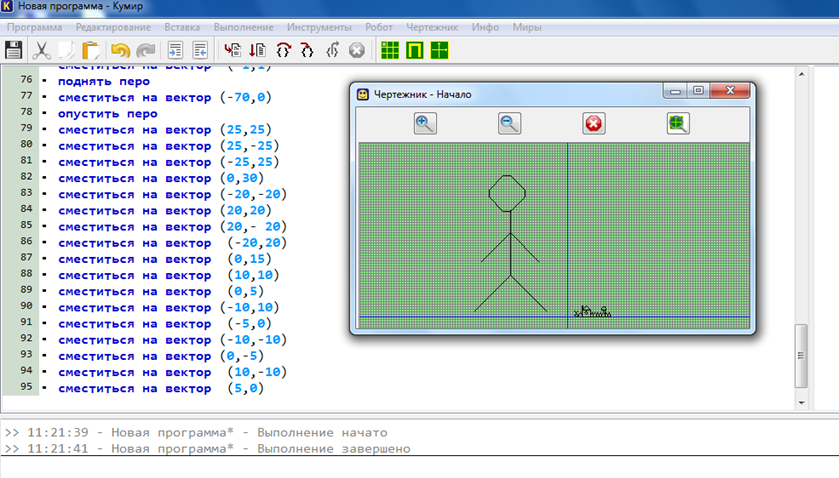This screenshot has width=839, height=478.
Task: Open the Robot field window icon
Action: click(390, 50)
